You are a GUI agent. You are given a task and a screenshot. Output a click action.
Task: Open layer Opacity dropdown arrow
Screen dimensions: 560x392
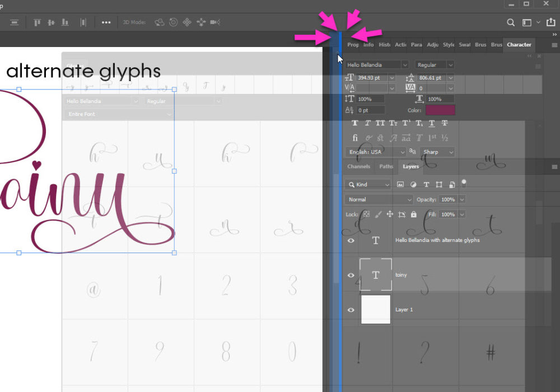(x=462, y=199)
